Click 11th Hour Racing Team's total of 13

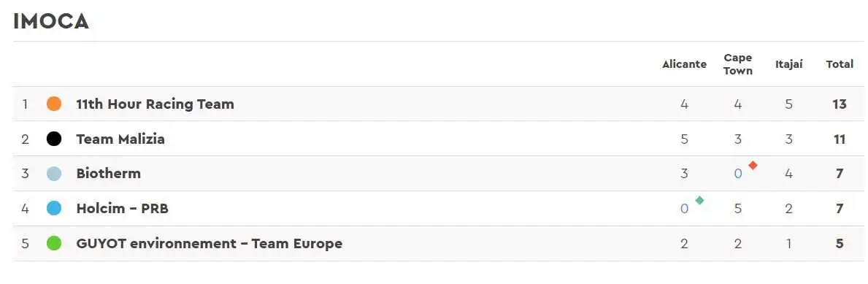click(x=840, y=104)
